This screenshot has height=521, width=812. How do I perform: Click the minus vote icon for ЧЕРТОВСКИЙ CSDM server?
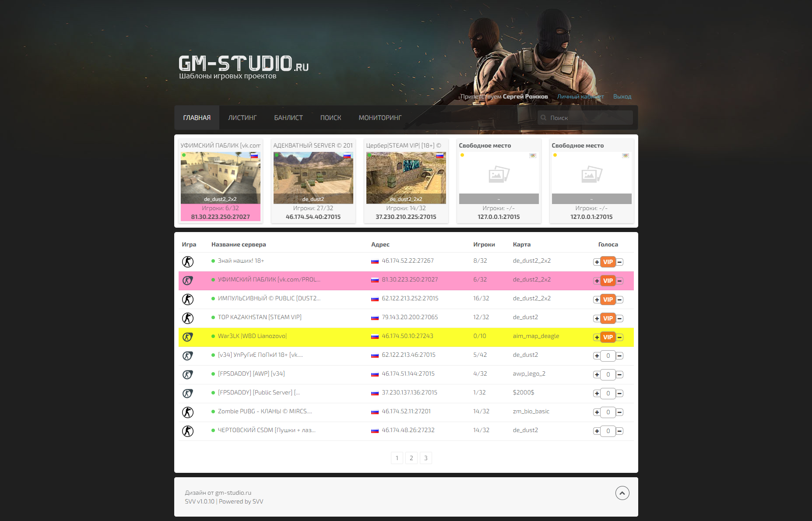(619, 431)
